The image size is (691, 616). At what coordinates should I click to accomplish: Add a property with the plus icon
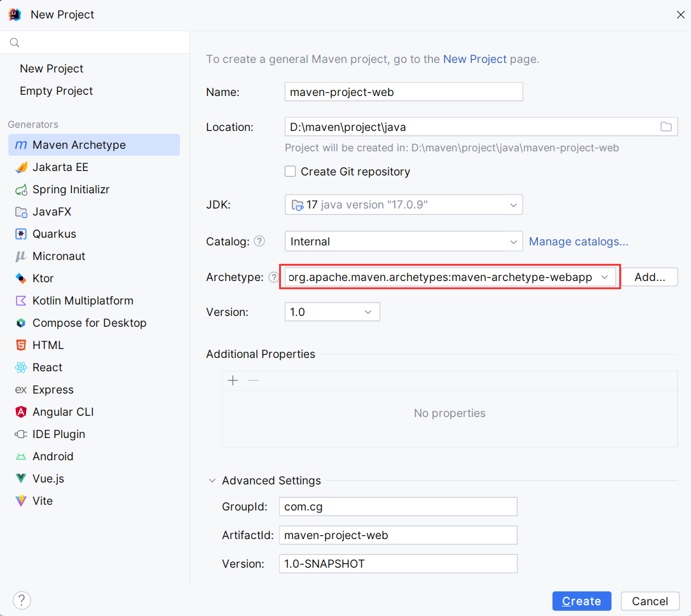233,380
